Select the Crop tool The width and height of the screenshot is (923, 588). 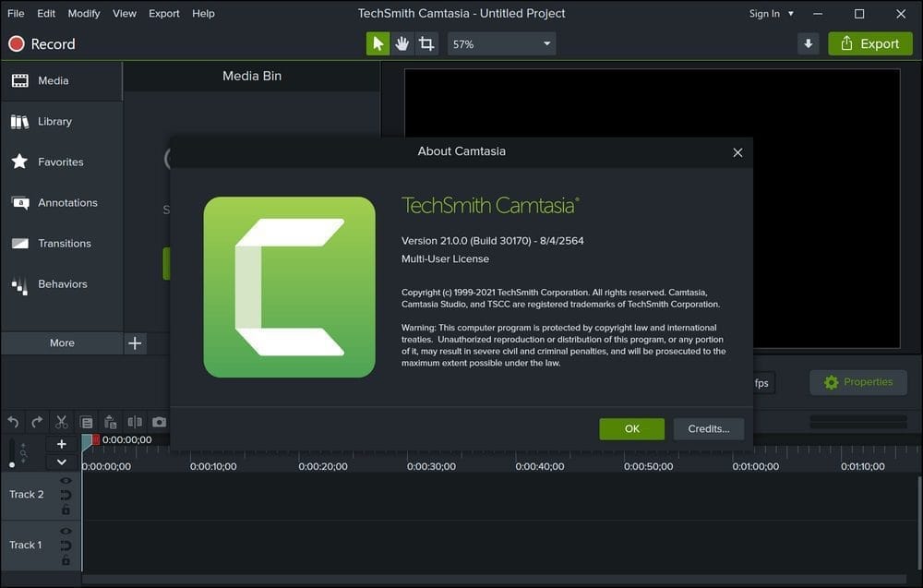(426, 43)
